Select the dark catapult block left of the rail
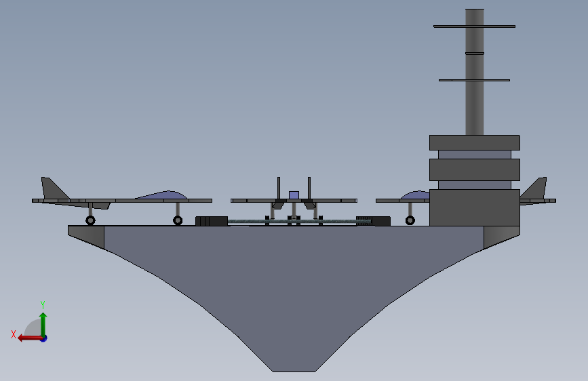Screen dimensions: 588x381 (x=212, y=221)
